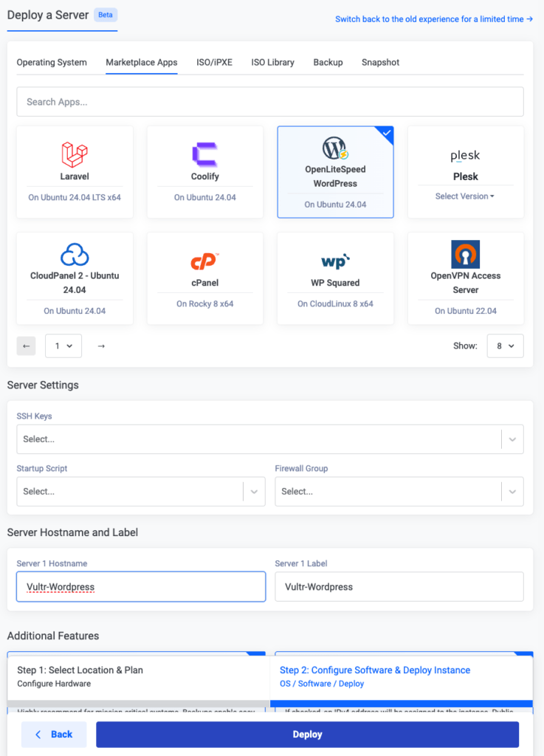Open the Startup Script dropdown

click(x=141, y=491)
